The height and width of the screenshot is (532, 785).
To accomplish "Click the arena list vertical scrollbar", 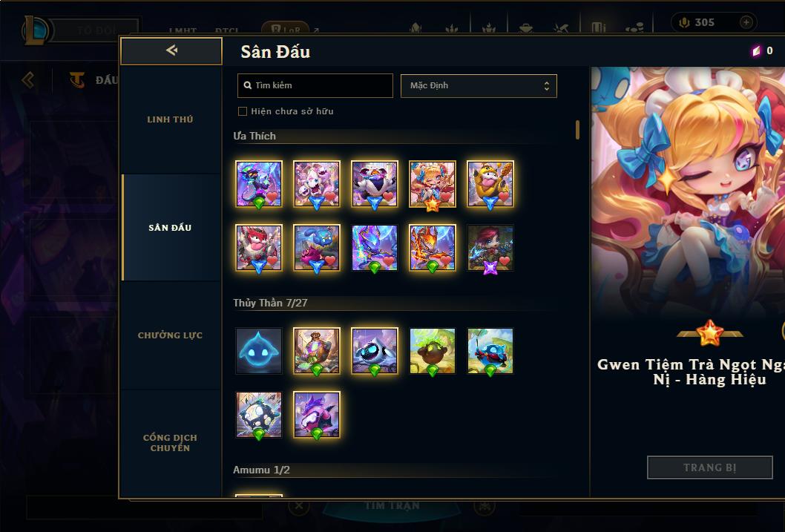I will [578, 130].
